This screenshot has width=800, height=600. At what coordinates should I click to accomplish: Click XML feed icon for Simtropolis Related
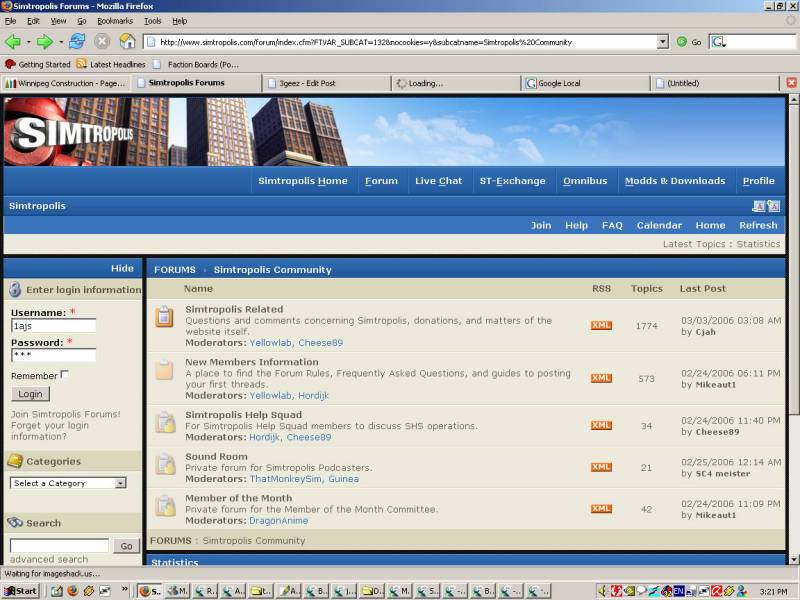pyautogui.click(x=601, y=326)
